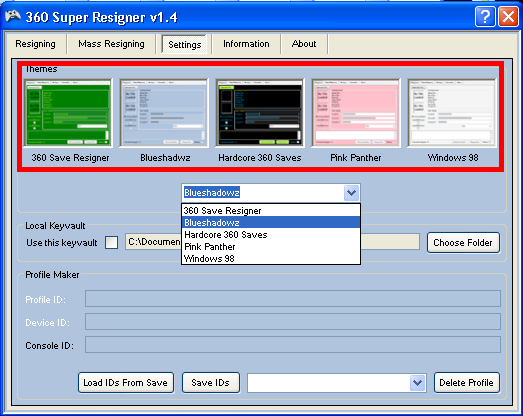
Task: Click the Choose Folder button
Action: point(463,243)
